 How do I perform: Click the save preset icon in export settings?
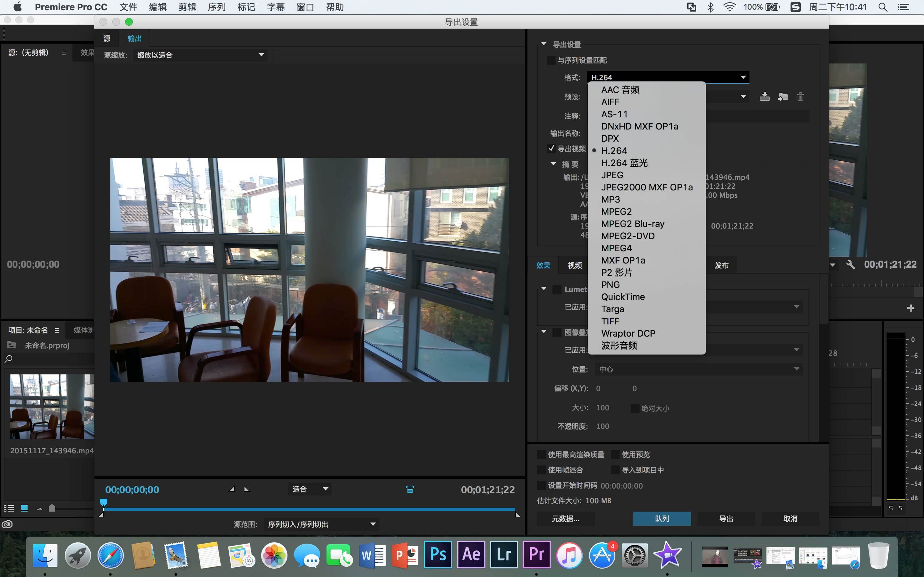point(764,97)
